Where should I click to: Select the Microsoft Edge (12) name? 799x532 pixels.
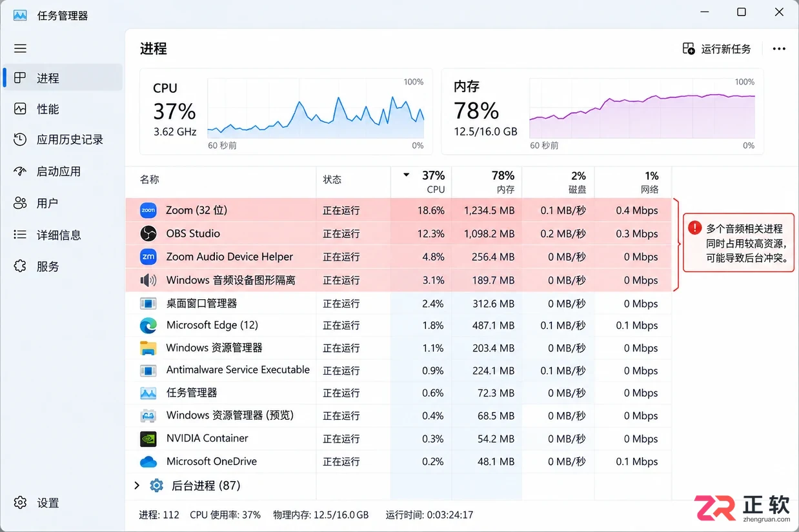point(212,325)
